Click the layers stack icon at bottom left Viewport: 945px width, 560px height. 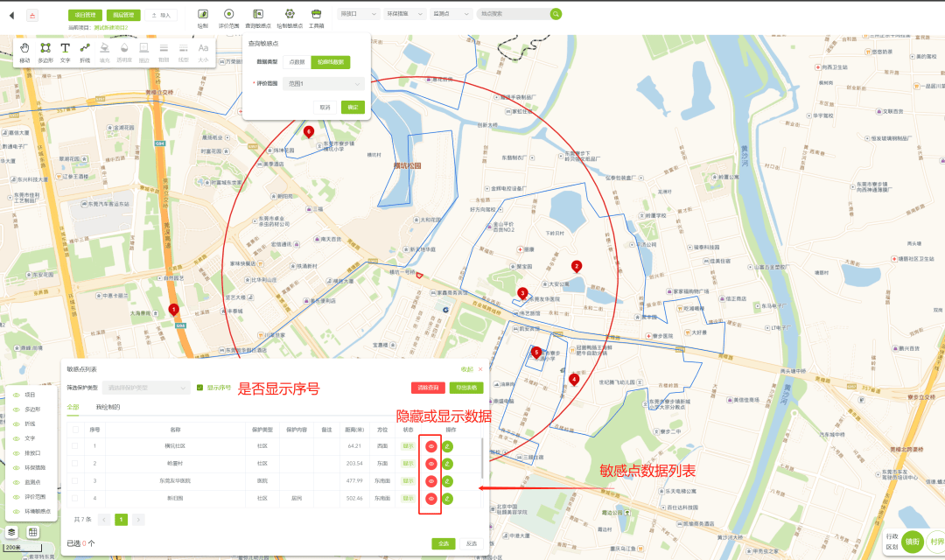click(x=11, y=531)
